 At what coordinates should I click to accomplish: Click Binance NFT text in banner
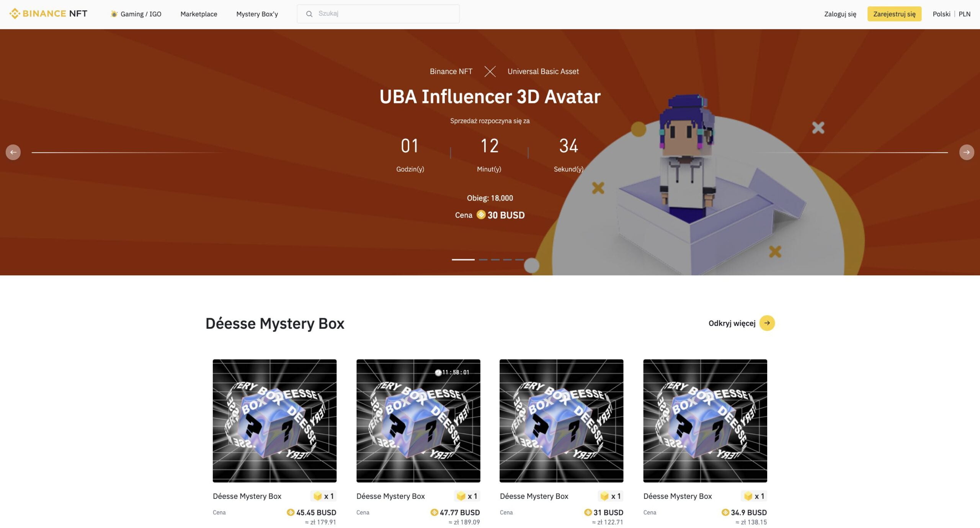click(x=451, y=72)
